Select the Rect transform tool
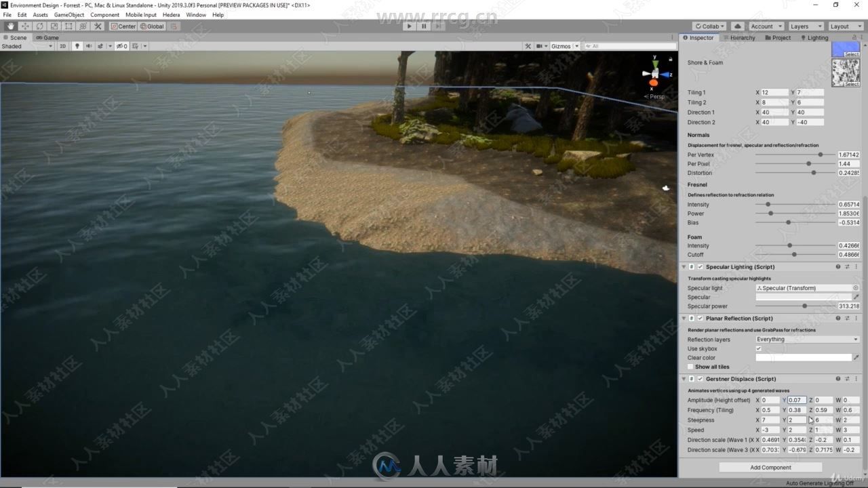Screen dimensions: 868x488 click(68, 26)
